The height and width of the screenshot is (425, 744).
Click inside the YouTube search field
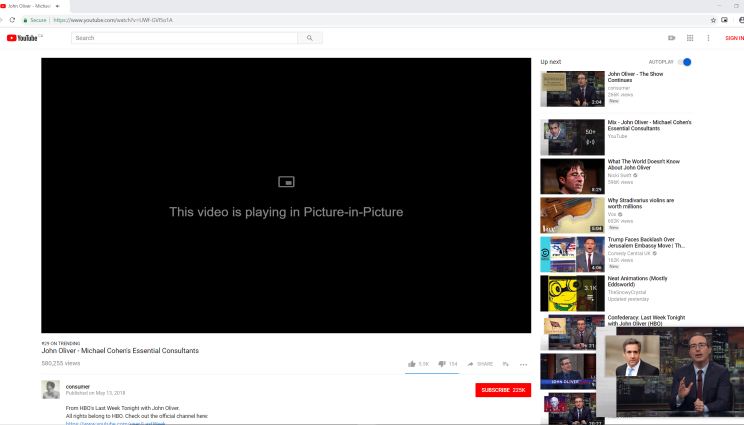pyautogui.click(x=185, y=38)
